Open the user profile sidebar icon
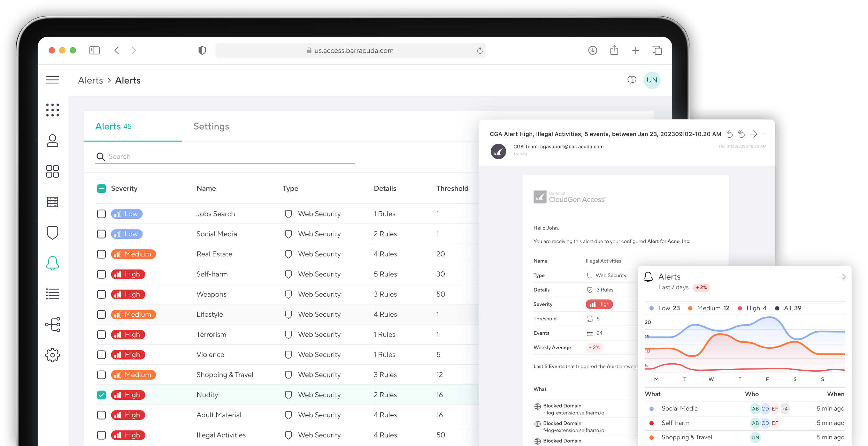The image size is (868, 446). tap(52, 141)
